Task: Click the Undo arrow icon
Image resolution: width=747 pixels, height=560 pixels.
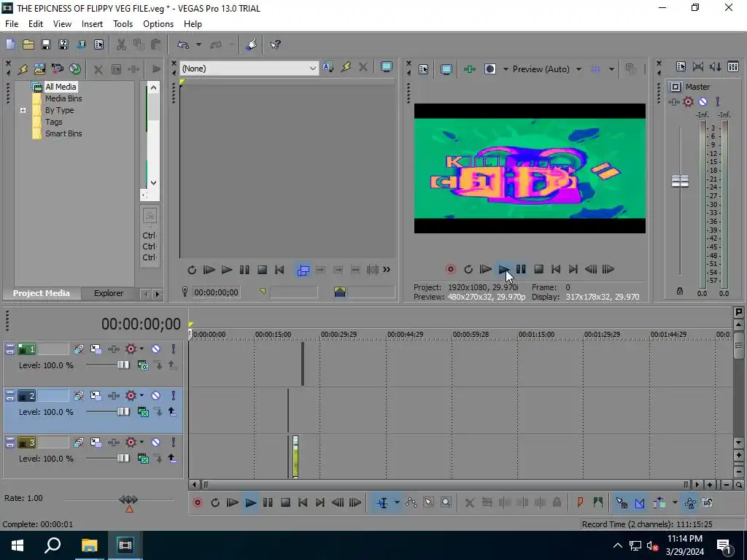Action: (x=183, y=44)
